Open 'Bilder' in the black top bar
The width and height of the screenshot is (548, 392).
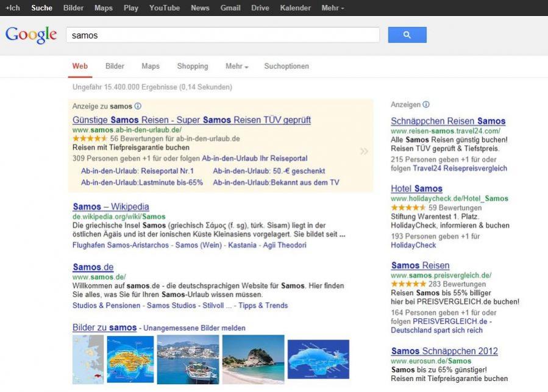(73, 8)
